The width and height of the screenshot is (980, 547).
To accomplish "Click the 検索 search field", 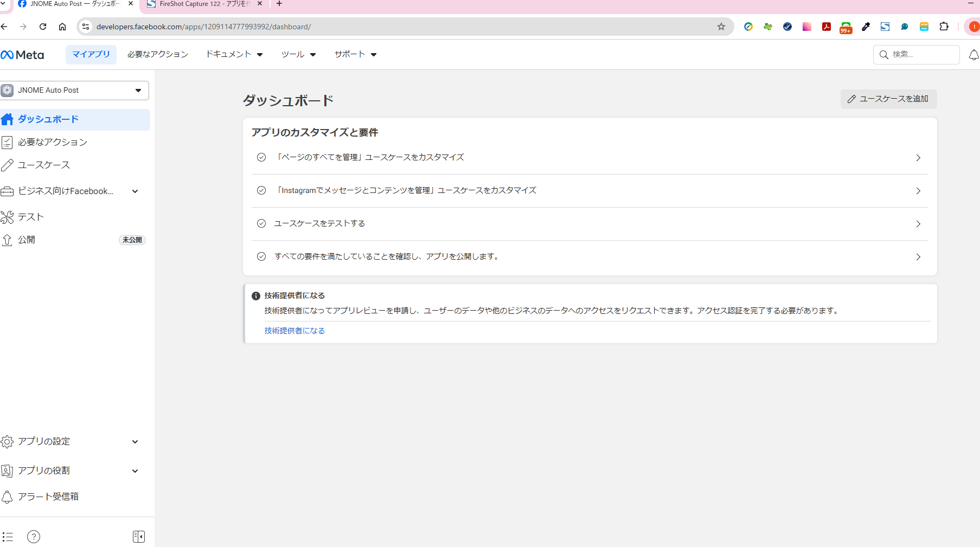I will pyautogui.click(x=916, y=54).
